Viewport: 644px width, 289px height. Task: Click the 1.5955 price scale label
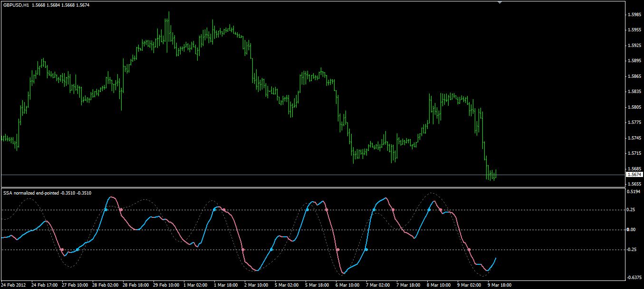635,30
